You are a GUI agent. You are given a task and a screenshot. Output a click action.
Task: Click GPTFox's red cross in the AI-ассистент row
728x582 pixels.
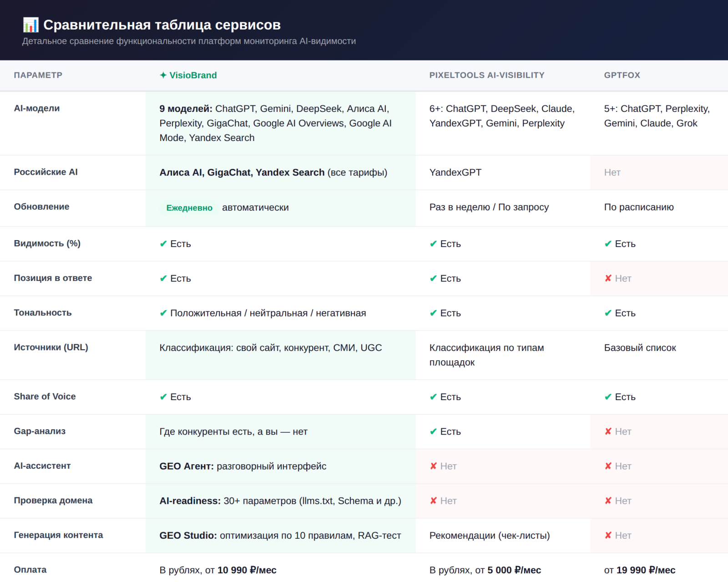(x=608, y=466)
